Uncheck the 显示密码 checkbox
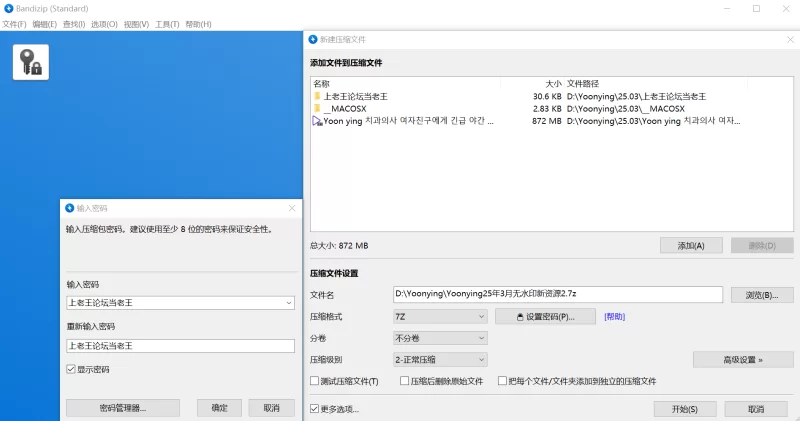This screenshot has height=421, width=800. click(71, 369)
